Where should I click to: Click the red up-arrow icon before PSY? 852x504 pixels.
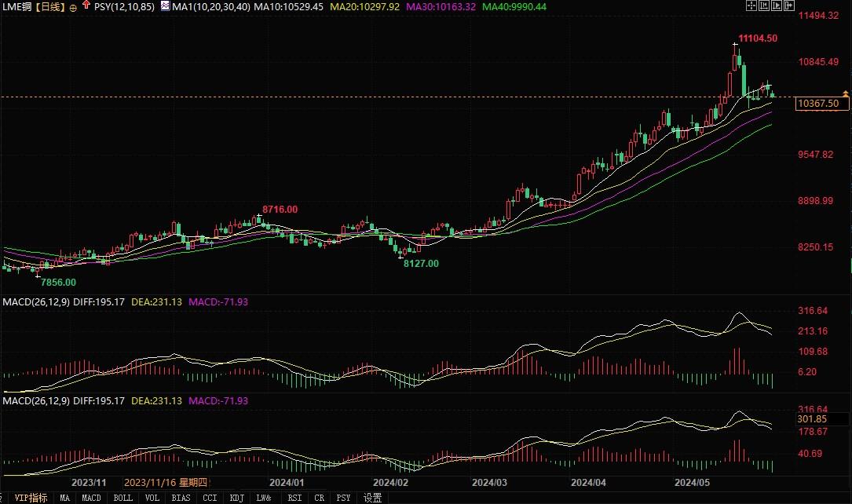[x=86, y=5]
